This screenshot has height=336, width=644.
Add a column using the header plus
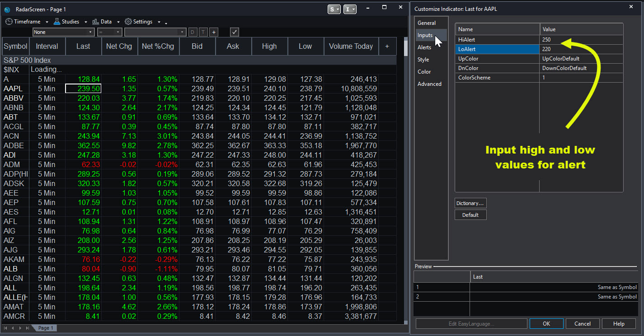coord(387,46)
